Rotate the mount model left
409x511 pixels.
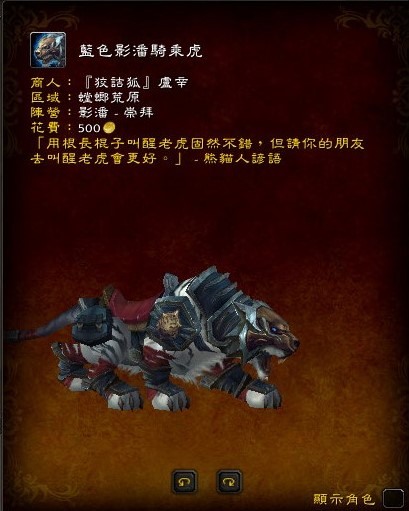[x=184, y=482]
